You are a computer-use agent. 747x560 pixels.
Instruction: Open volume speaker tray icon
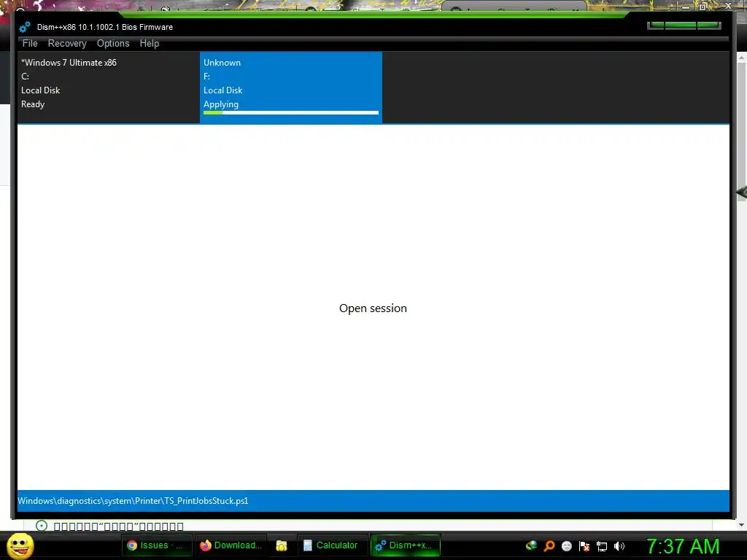[619, 546]
